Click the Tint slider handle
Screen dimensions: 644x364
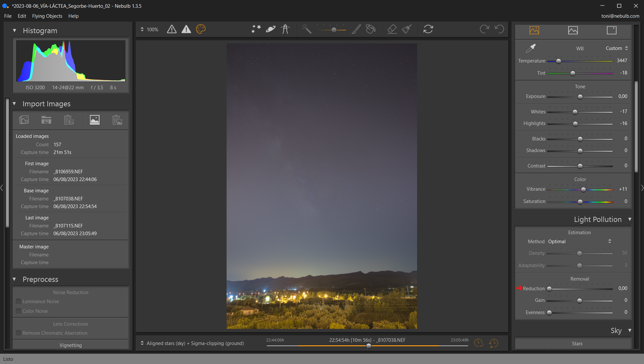tap(573, 73)
